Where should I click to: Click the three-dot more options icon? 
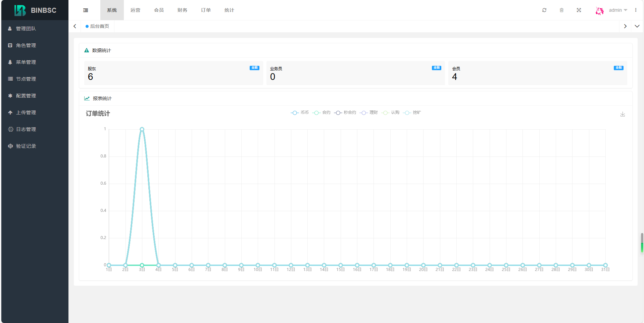click(x=636, y=10)
